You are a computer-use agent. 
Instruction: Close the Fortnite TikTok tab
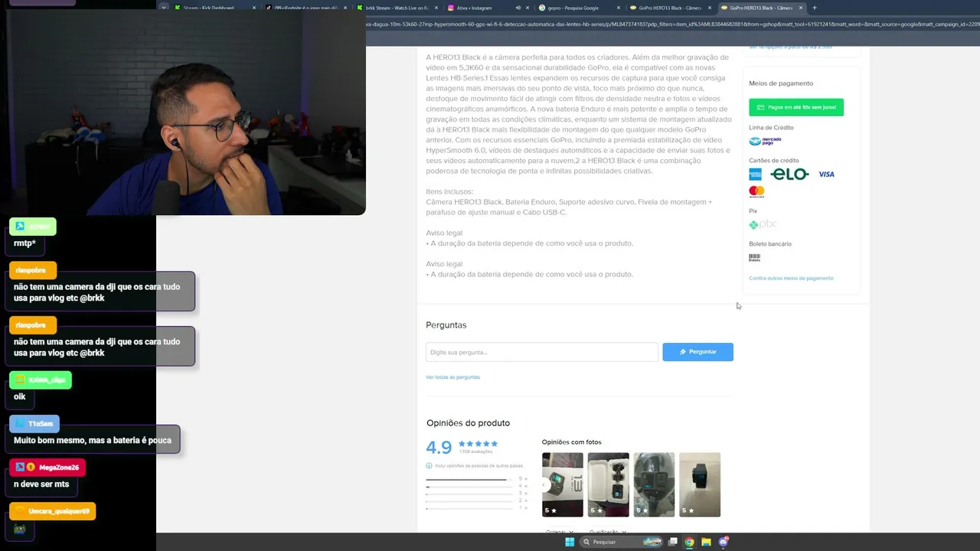click(345, 8)
